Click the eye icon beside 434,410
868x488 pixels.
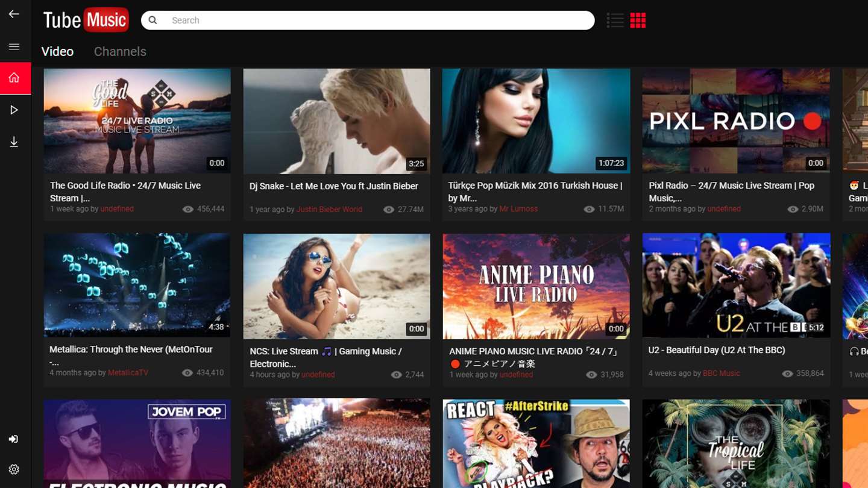coord(187,373)
